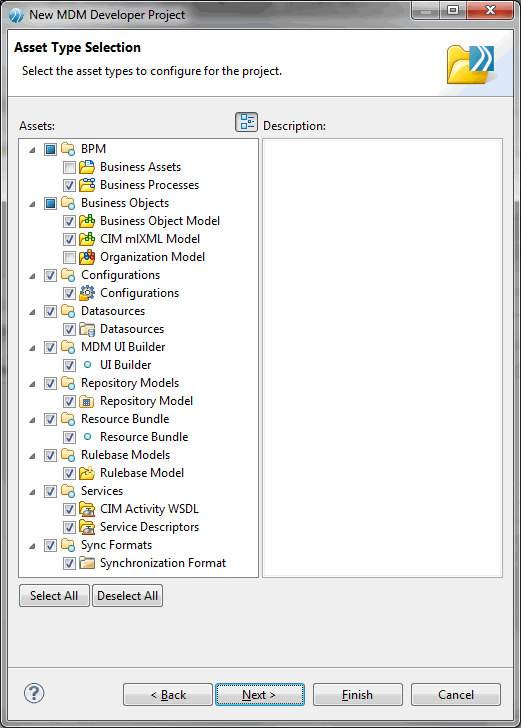The height and width of the screenshot is (728, 521).
Task: Collapse the Sync Formats tree node
Action: coord(32,546)
